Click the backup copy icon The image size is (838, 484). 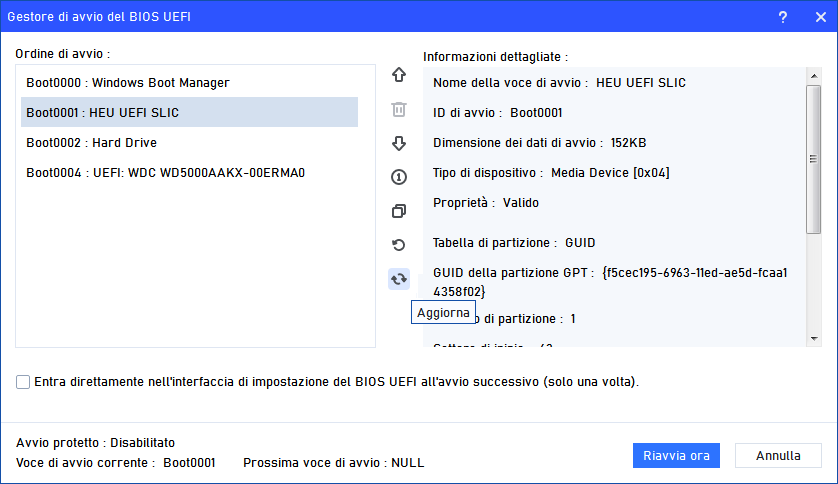[x=399, y=211]
